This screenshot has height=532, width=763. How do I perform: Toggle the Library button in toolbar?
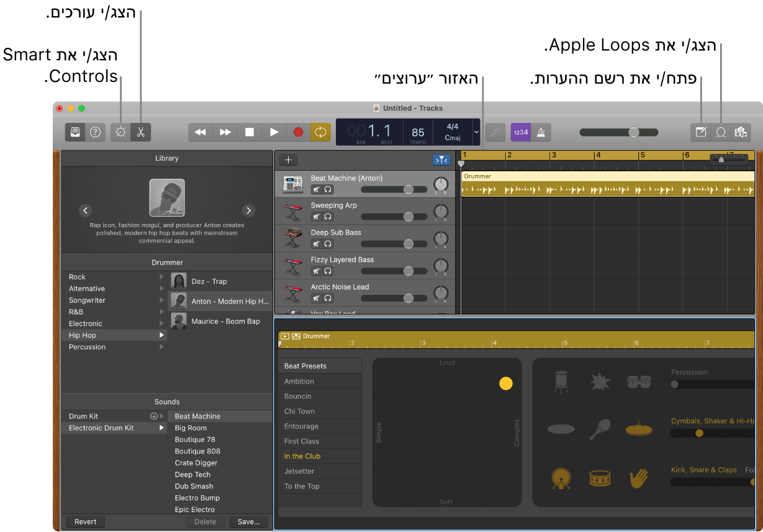click(x=75, y=132)
